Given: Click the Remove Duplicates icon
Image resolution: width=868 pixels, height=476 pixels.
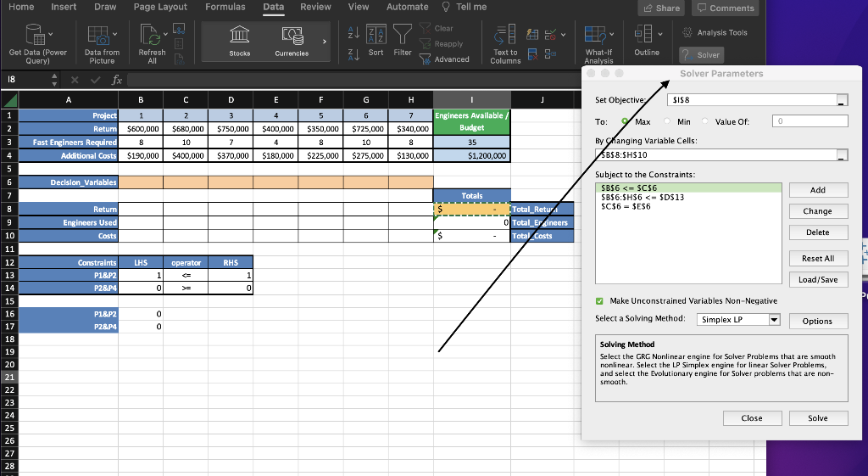Looking at the screenshot, I should point(532,53).
